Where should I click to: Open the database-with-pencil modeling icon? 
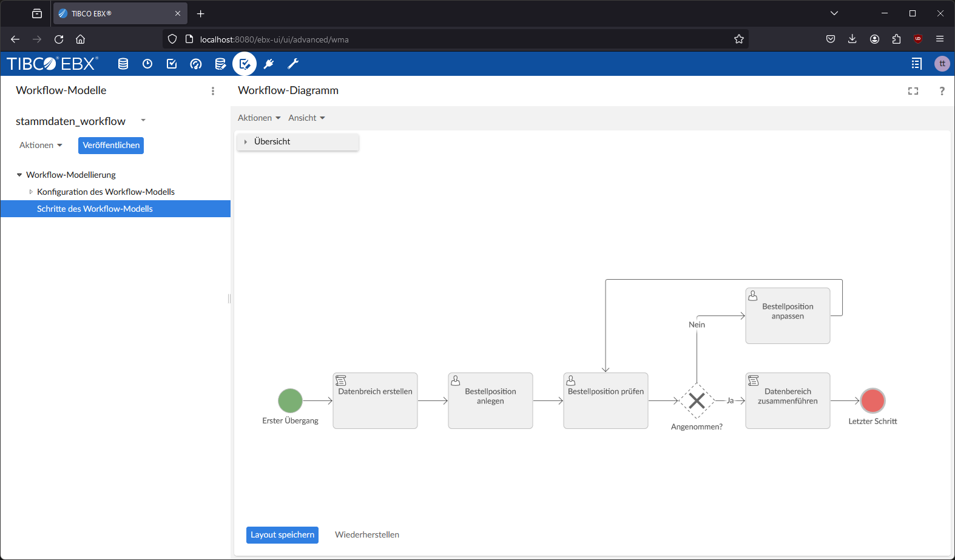220,64
